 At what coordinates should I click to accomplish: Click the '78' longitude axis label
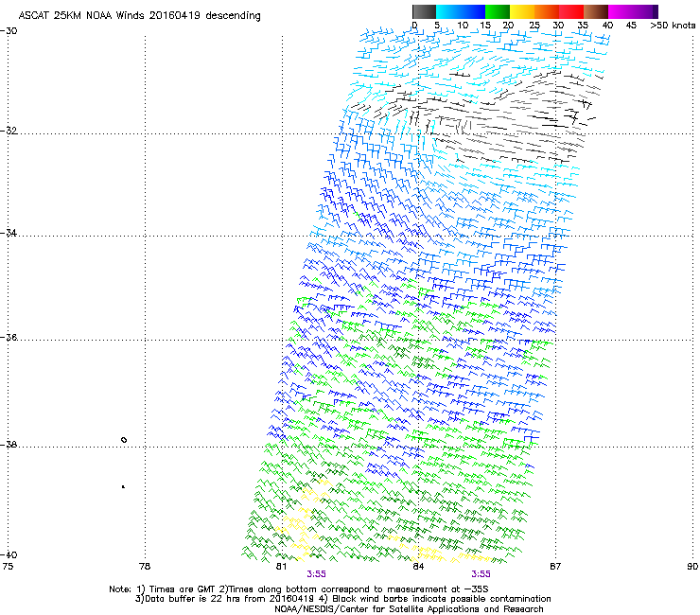point(145,567)
